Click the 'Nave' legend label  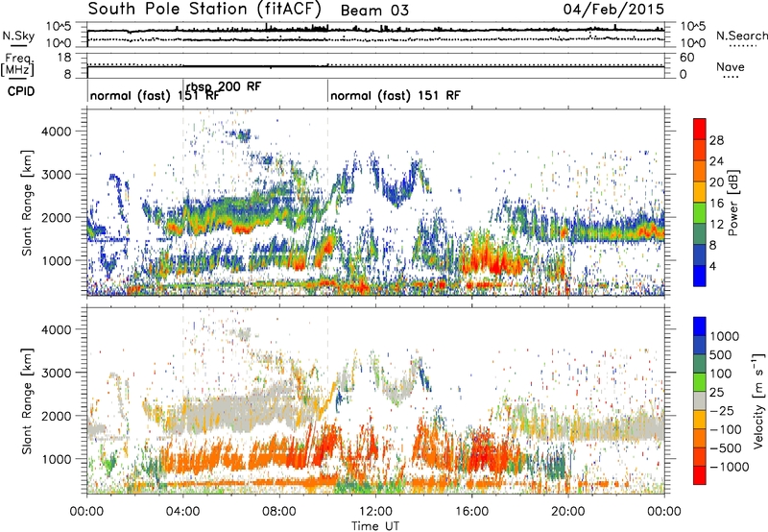tap(731, 66)
